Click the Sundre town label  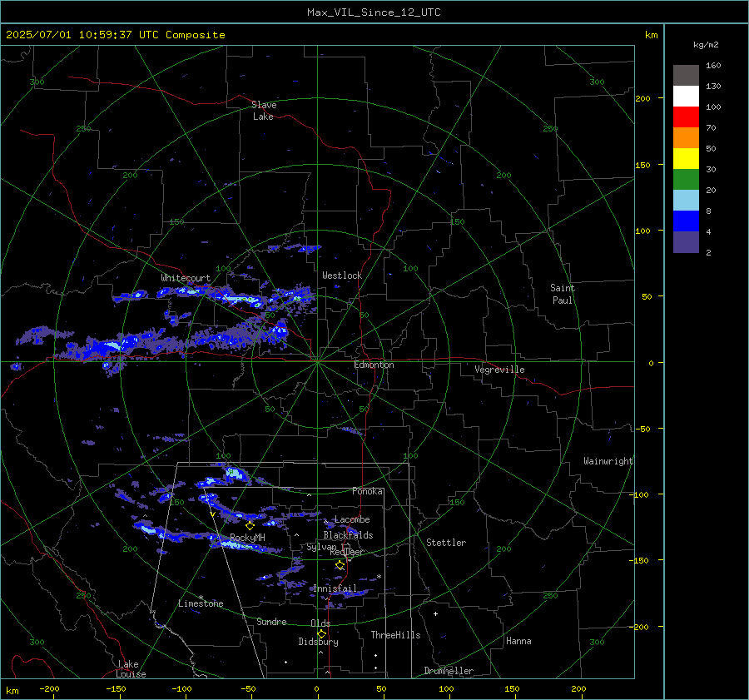(272, 622)
